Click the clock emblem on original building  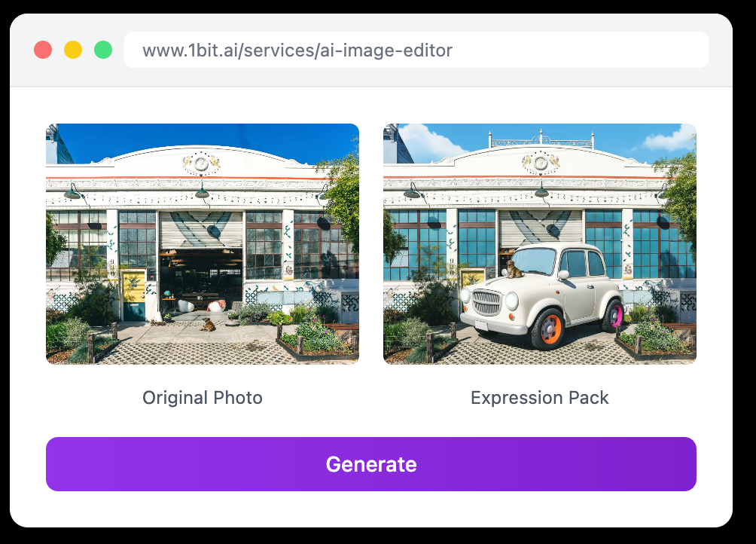[202, 163]
